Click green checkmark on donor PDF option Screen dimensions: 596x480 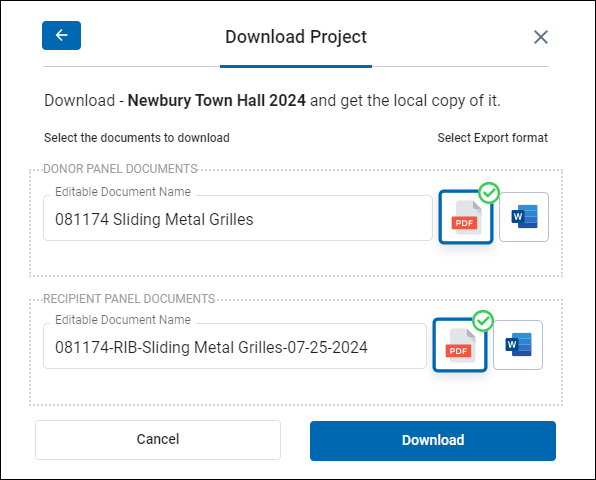489,193
